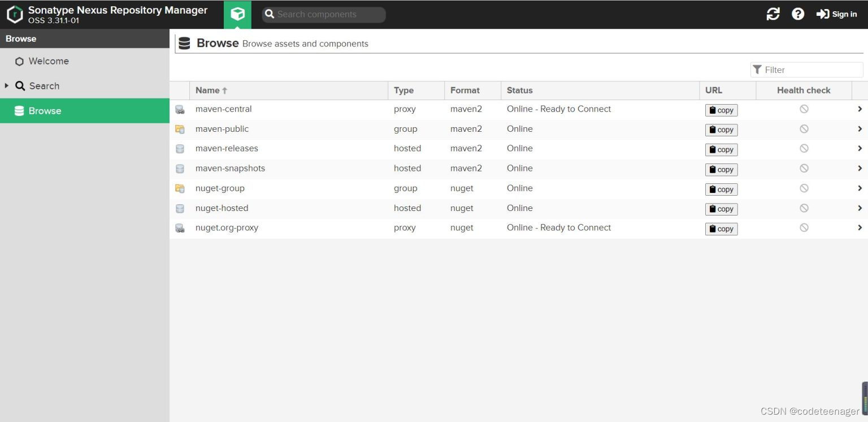Click the maven-snapshots hosted repository icon
The image size is (868, 422).
(180, 169)
